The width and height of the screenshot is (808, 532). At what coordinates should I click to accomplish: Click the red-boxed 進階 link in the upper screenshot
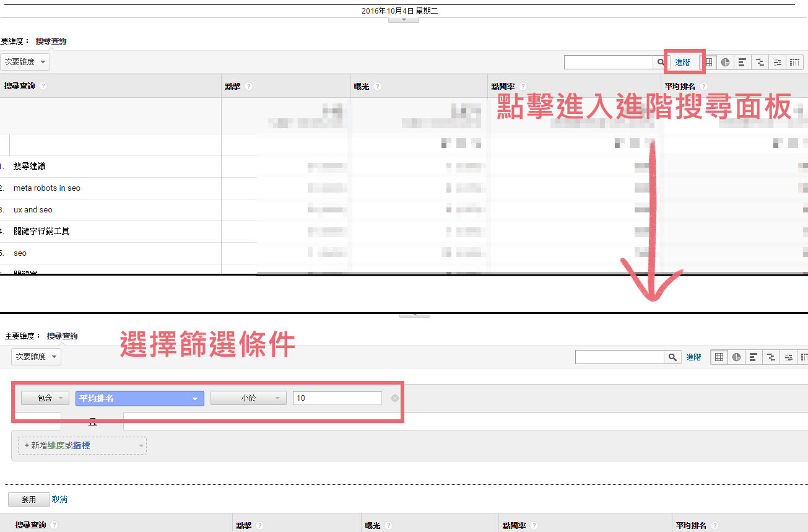click(682, 62)
